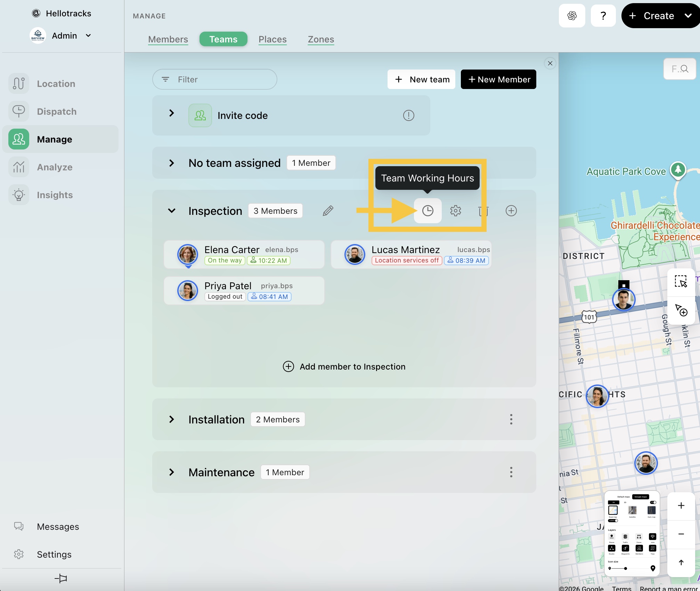Switch to the Places tab
The width and height of the screenshot is (700, 591).
(272, 39)
